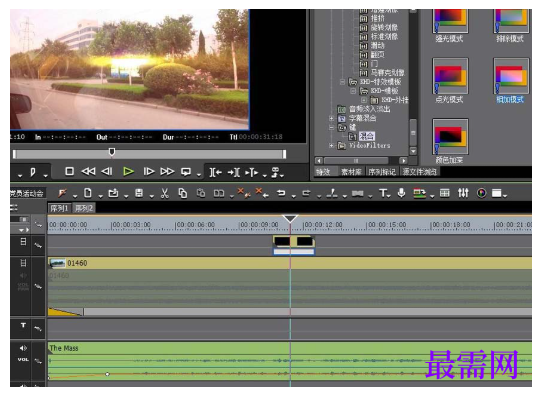Click the scissors Cut icon

pyautogui.click(x=165, y=194)
